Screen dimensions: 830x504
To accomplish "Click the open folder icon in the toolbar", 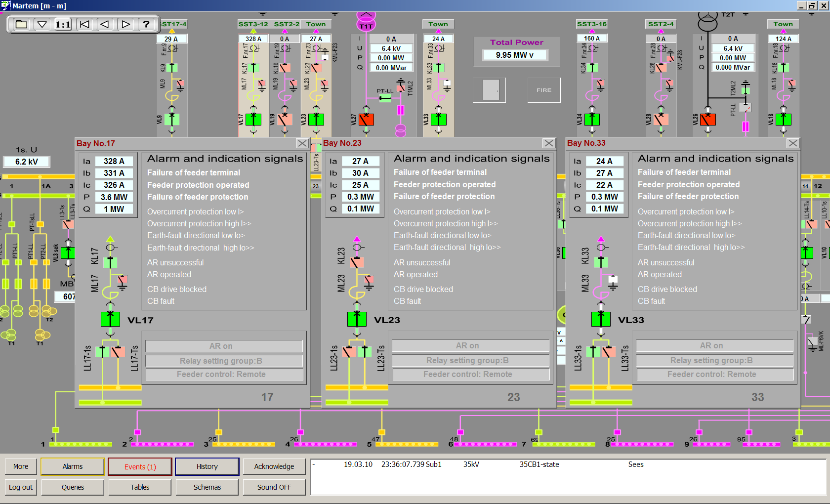I will click(21, 24).
